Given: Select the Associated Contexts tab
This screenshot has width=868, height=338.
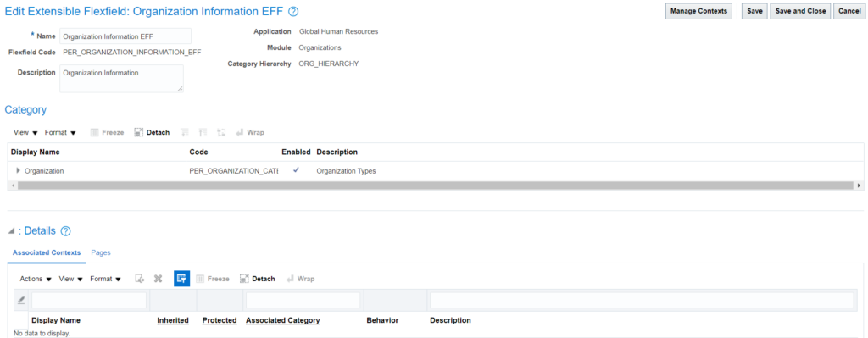Looking at the screenshot, I should coord(47,252).
